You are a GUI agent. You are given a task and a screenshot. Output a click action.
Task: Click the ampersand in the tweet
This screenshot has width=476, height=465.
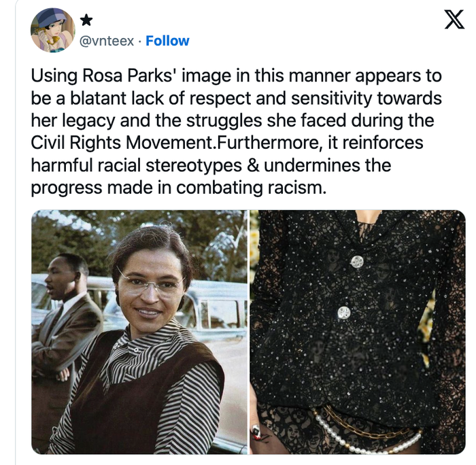pyautogui.click(x=252, y=165)
